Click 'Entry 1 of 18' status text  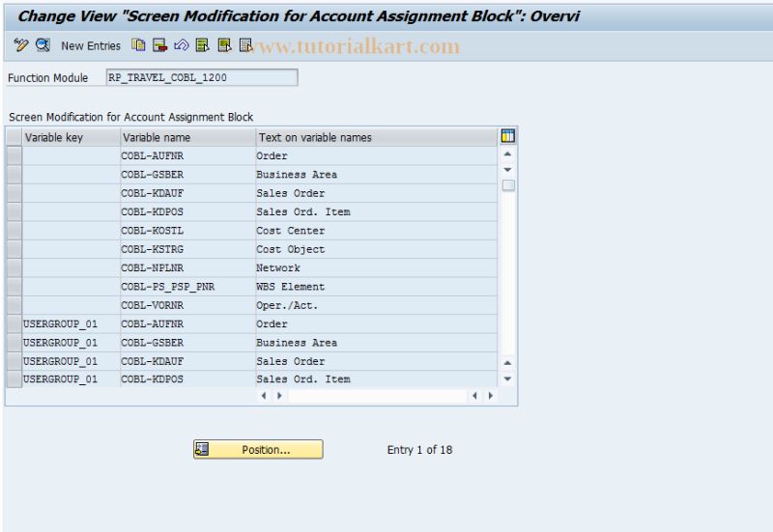pyautogui.click(x=419, y=450)
